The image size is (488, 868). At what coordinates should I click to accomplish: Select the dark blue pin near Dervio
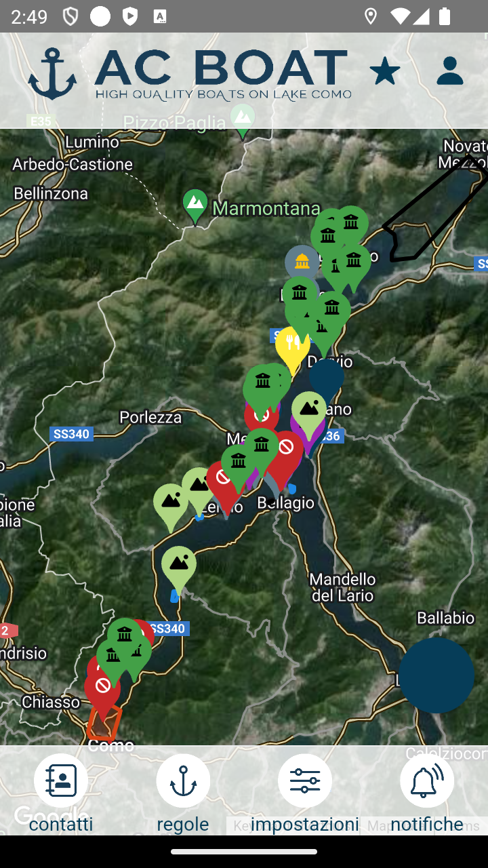click(327, 380)
